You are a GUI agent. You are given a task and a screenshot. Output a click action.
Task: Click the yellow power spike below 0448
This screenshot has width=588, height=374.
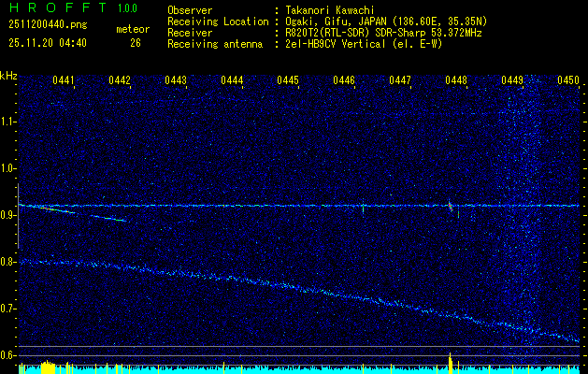click(451, 361)
